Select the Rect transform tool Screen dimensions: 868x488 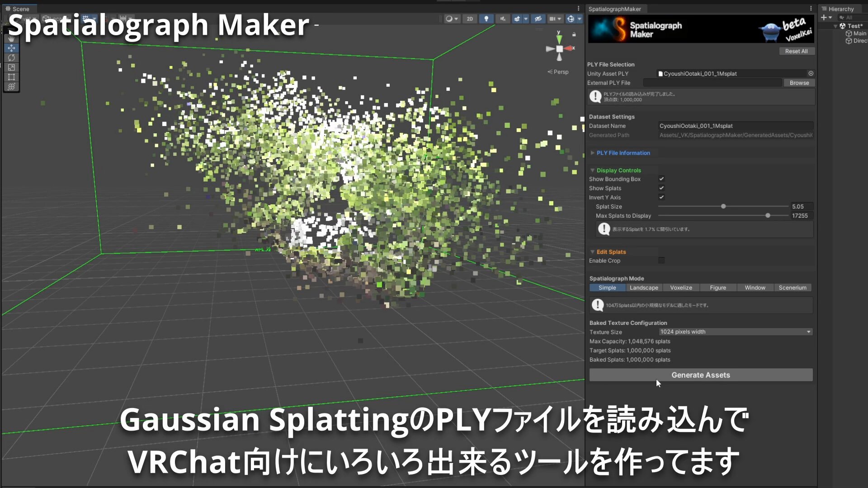[x=11, y=77]
